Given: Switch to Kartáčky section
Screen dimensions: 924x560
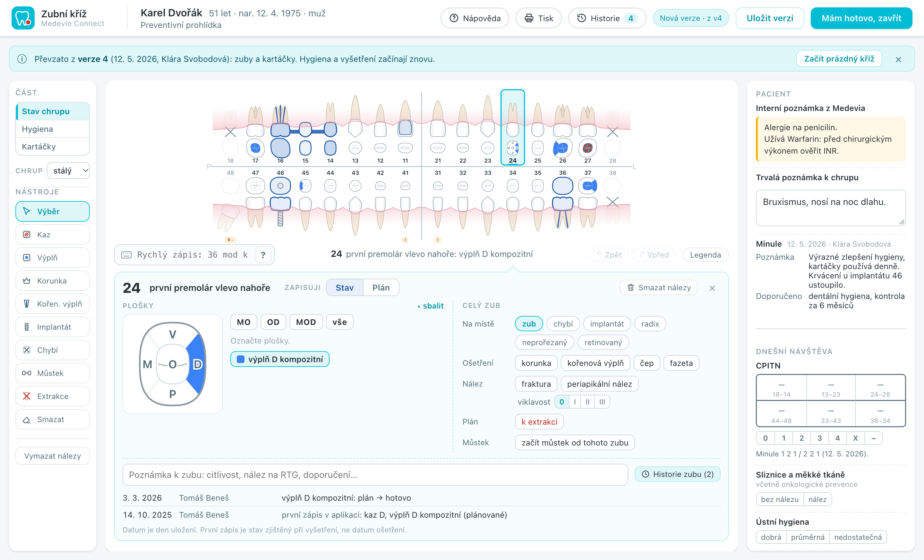Looking at the screenshot, I should 53,147.
